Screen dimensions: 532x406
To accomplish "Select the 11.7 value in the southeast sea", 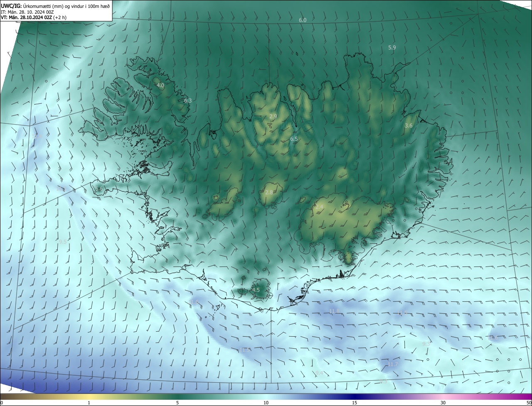I will click(392, 364).
